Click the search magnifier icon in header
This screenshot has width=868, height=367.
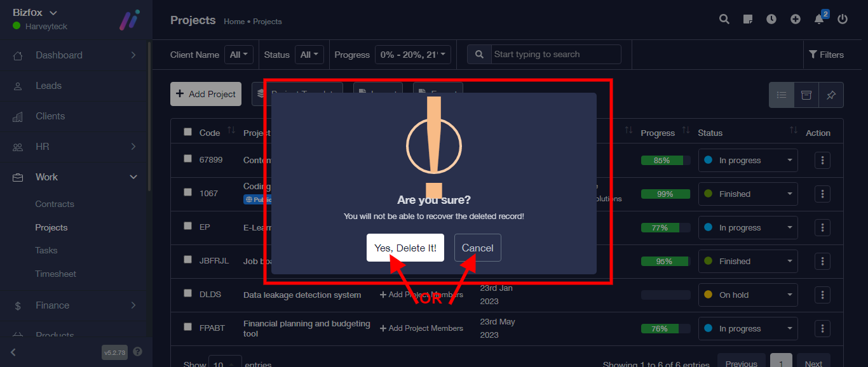click(x=724, y=19)
